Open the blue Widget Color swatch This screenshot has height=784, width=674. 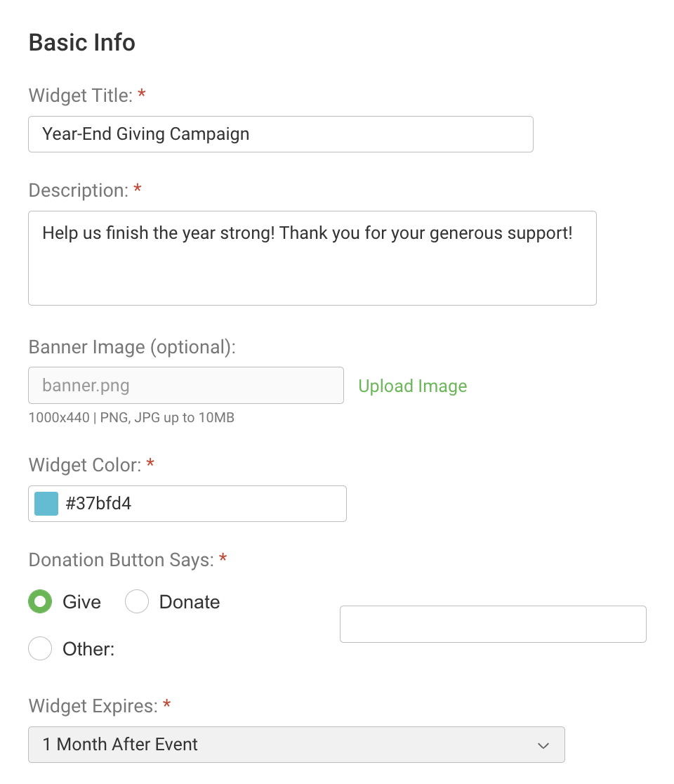[46, 504]
